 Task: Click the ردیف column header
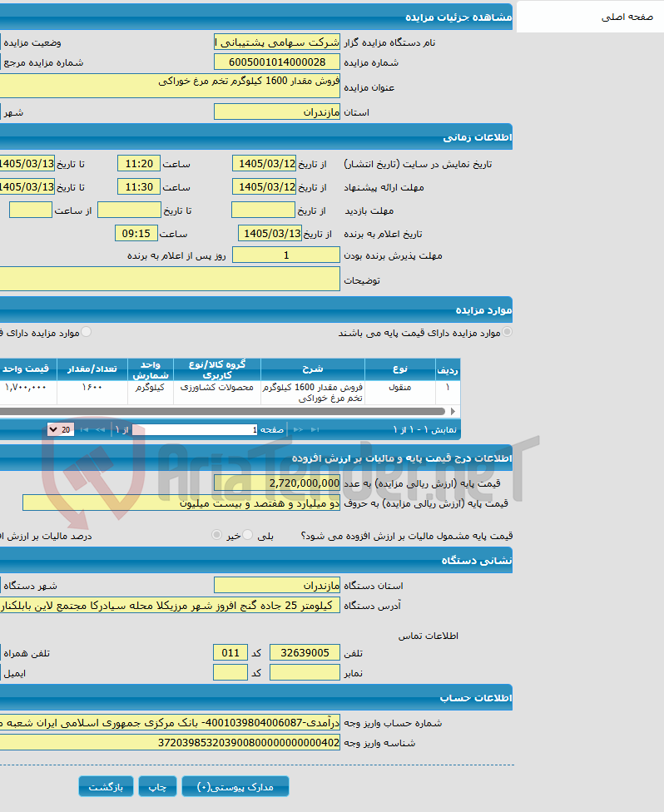coord(448,369)
